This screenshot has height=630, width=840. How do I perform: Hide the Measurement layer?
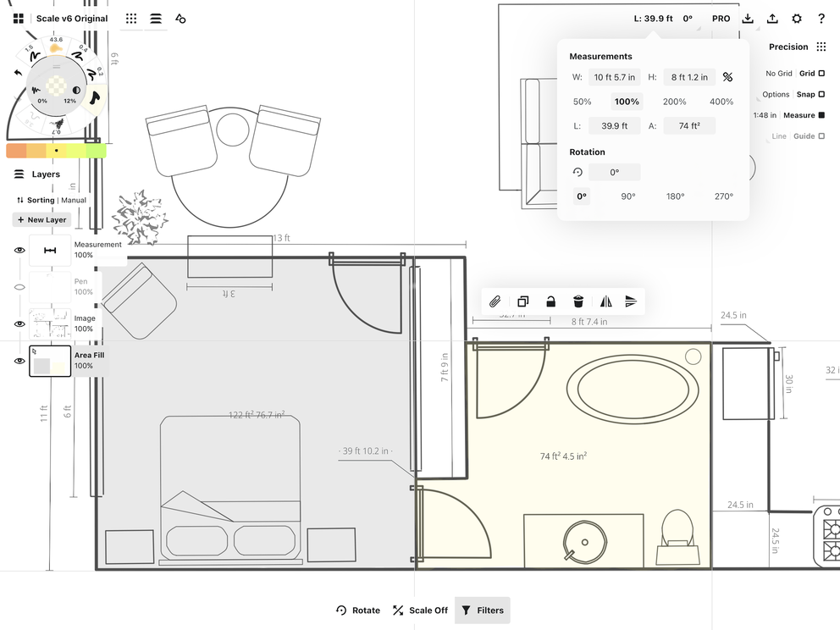[x=19, y=250]
